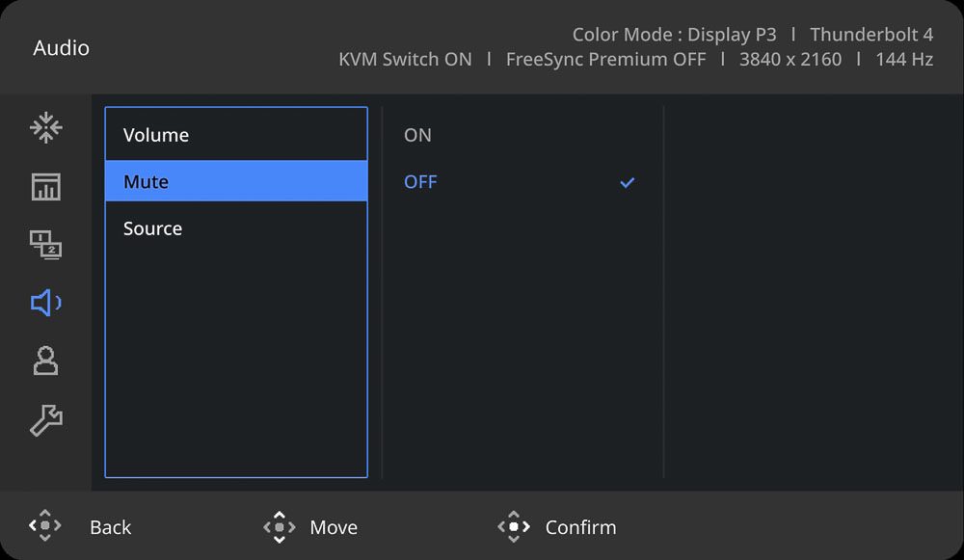The image size is (964, 560).
Task: Click the Back label
Action: (x=111, y=527)
